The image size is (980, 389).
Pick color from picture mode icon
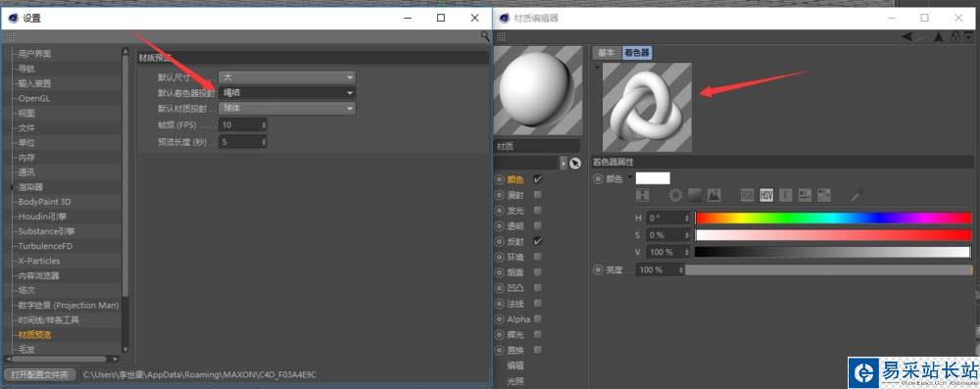pyautogui.click(x=713, y=195)
